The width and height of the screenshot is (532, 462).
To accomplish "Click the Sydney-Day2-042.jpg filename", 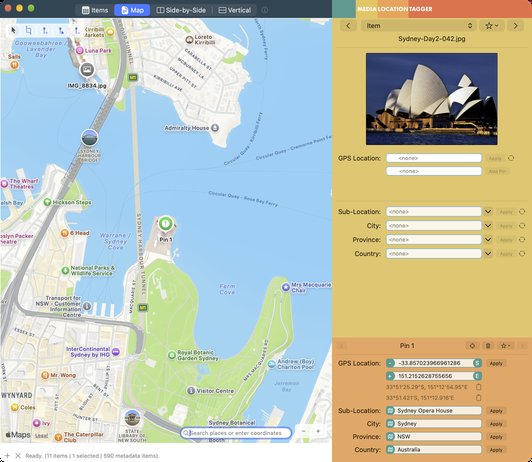I will (x=432, y=39).
